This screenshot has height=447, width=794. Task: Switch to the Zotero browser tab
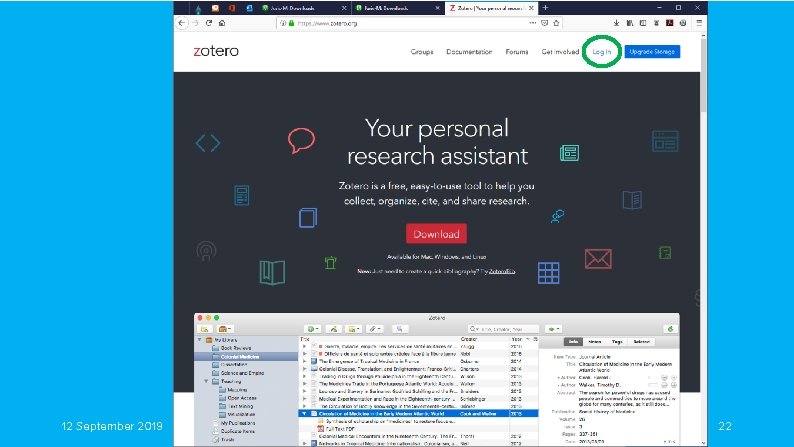(489, 8)
